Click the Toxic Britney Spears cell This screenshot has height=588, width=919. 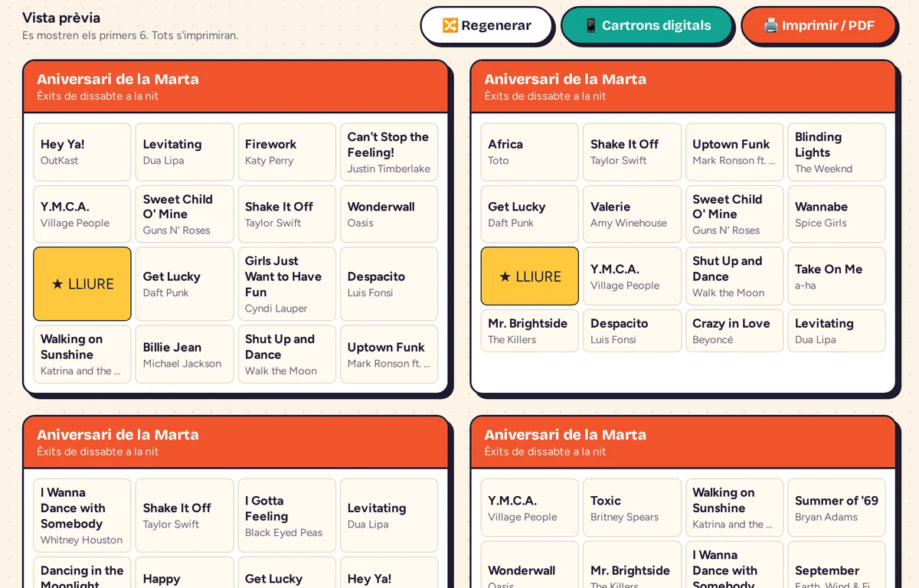point(633,508)
